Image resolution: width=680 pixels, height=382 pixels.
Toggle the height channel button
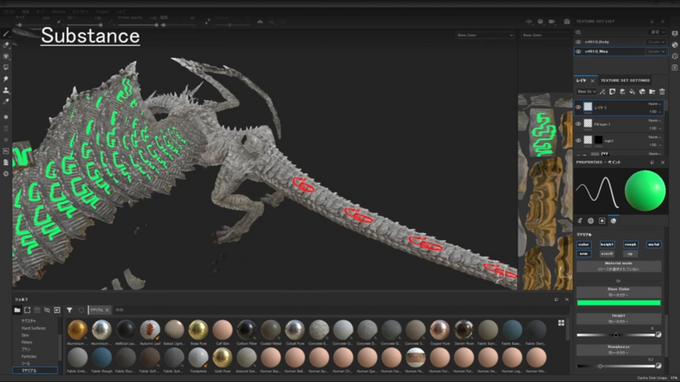(607, 245)
